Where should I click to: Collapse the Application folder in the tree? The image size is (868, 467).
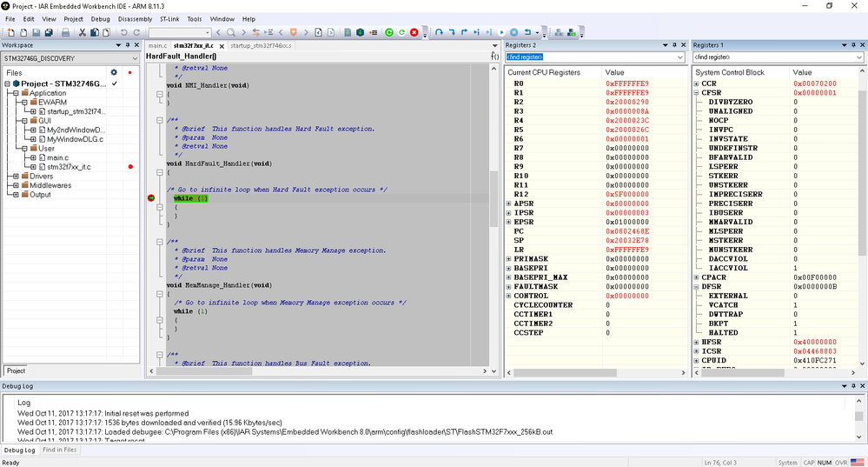tap(16, 93)
